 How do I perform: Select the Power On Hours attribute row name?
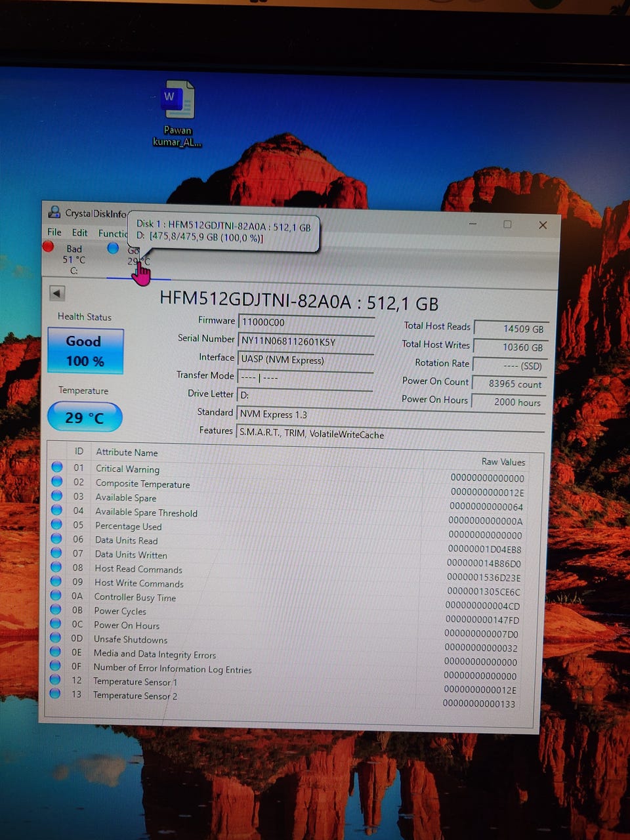(x=126, y=625)
